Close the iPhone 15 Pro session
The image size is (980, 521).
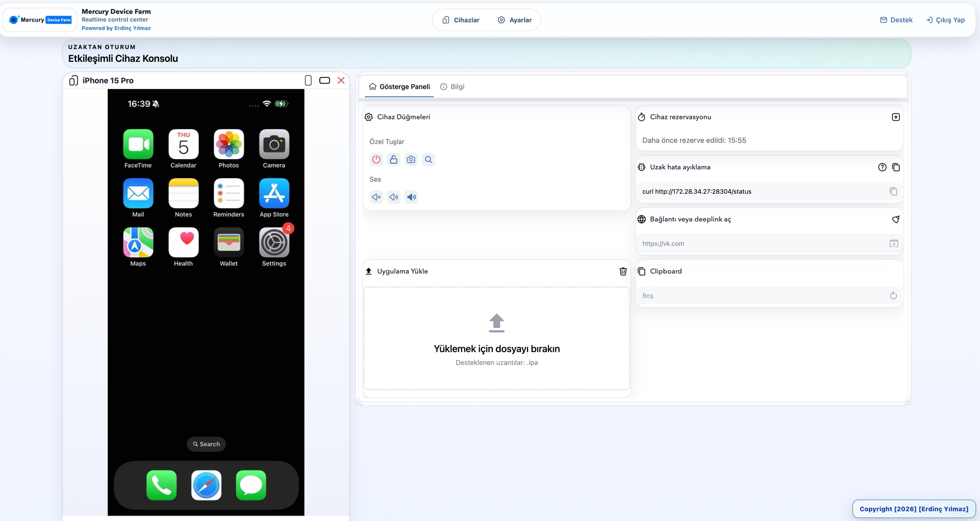coord(341,80)
